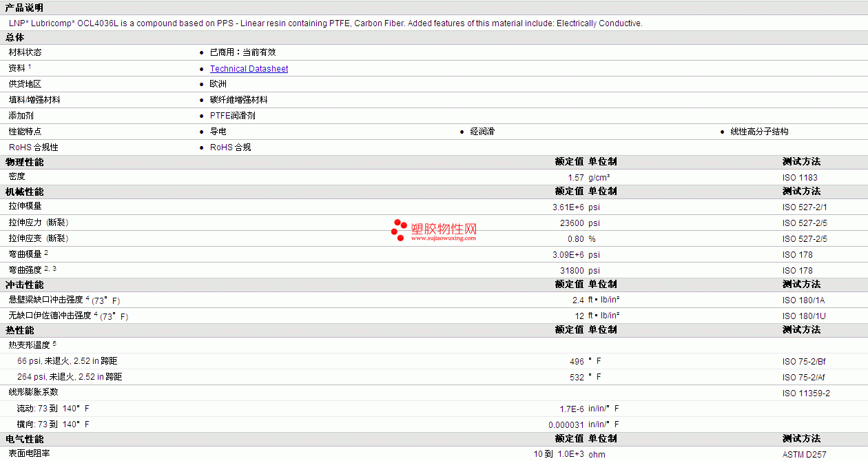868x461 pixels.
Task: Select the 物理性能 section header
Action: point(25,162)
